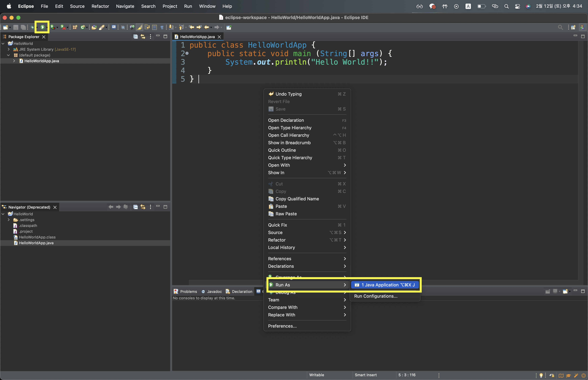Click Run Configurations... submenu entry
The image size is (588, 380).
375,296
